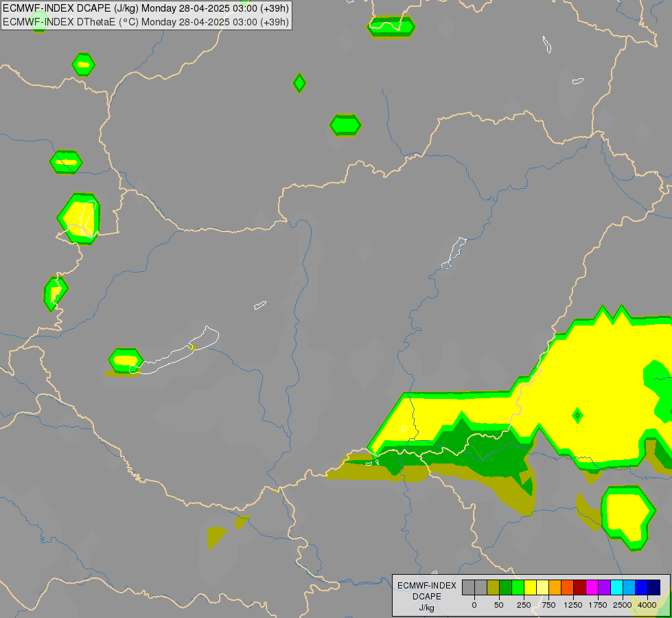Pick the bright green legend swatch
This screenshot has width=672, height=618.
518,588
